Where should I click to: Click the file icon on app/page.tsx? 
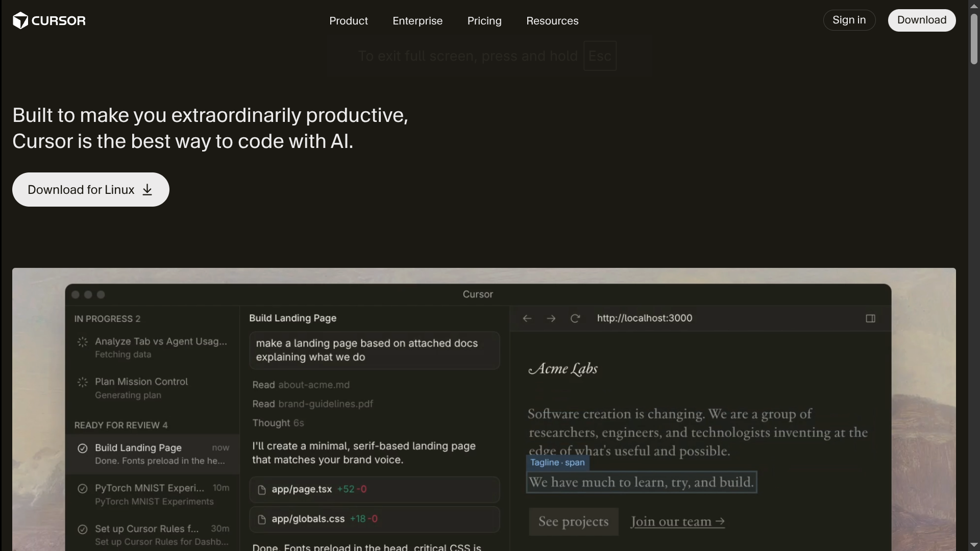pyautogui.click(x=262, y=489)
